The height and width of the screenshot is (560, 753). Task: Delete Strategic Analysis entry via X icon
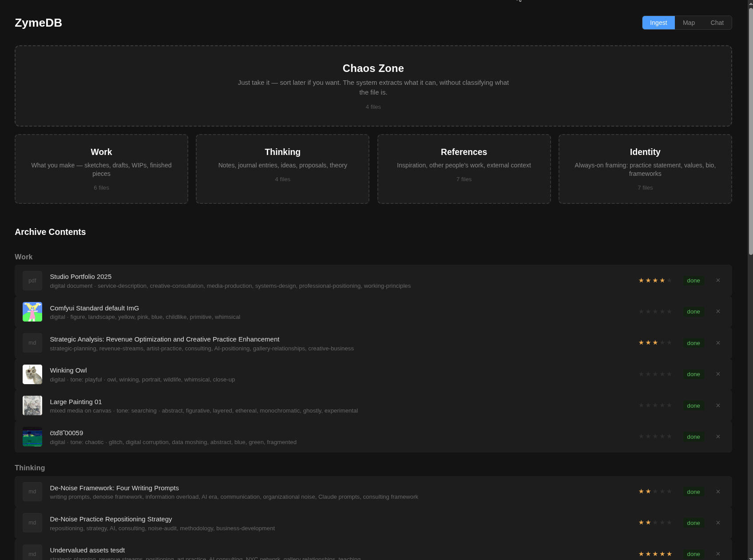coord(718,343)
